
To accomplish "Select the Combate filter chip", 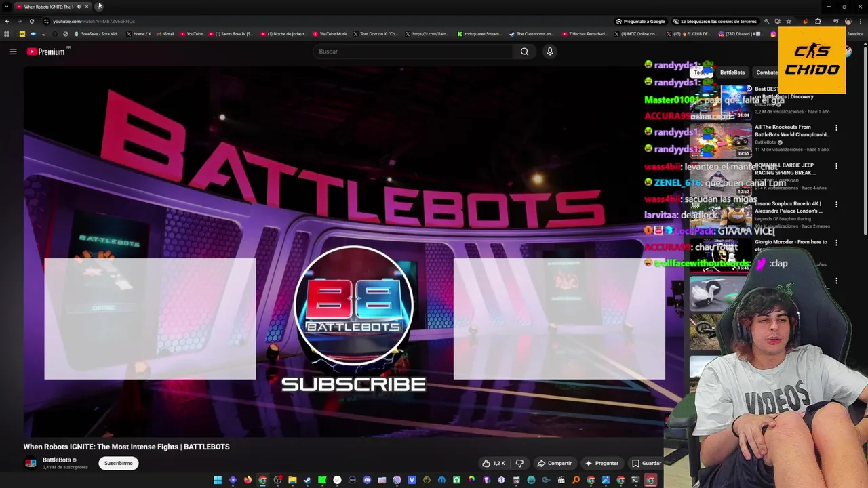I will tap(767, 73).
